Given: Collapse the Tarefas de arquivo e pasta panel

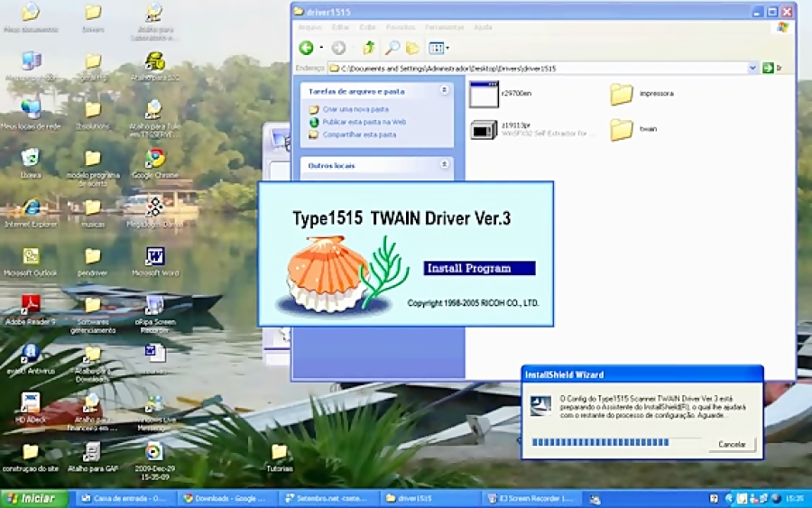Looking at the screenshot, I should (444, 90).
